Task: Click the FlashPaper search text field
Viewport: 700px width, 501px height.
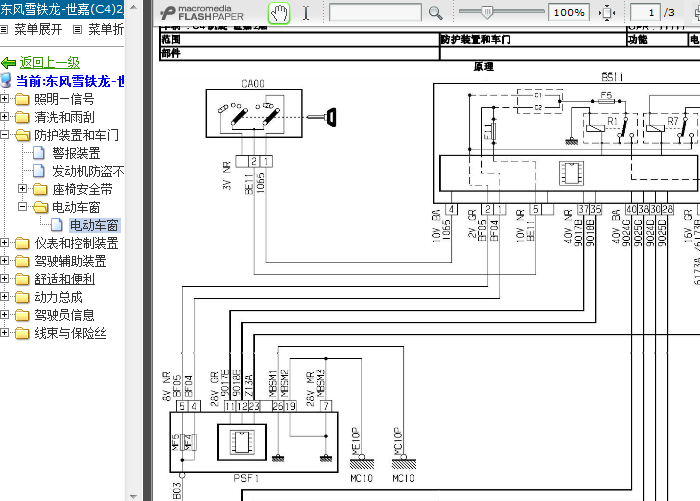Action: pos(375,13)
